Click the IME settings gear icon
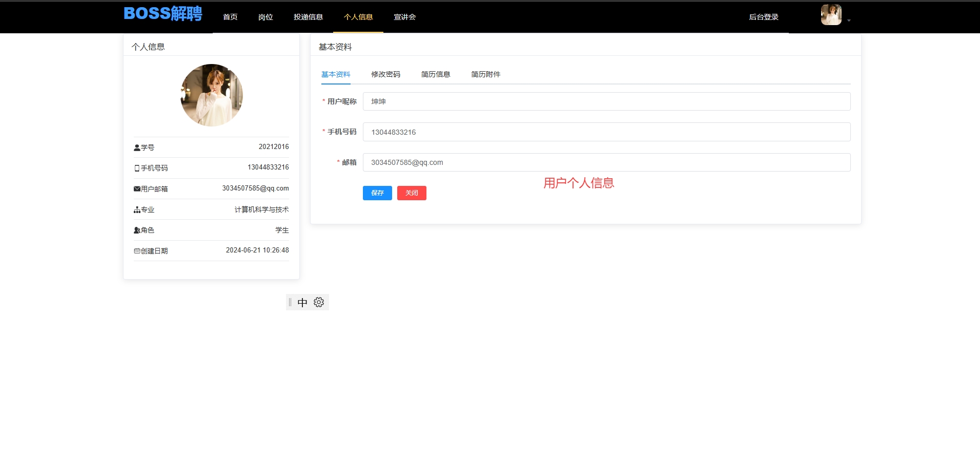Viewport: 980px width, 465px height. point(319,302)
